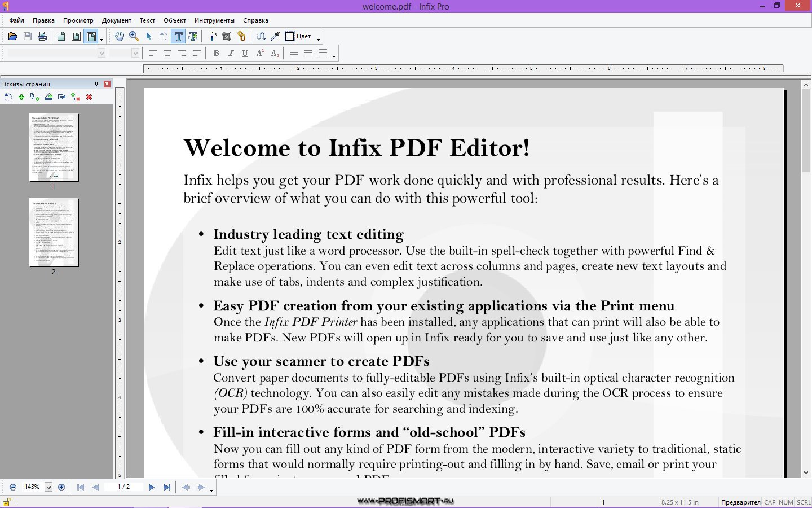Click the zoom in plus button
The image size is (812, 508).
(x=61, y=487)
